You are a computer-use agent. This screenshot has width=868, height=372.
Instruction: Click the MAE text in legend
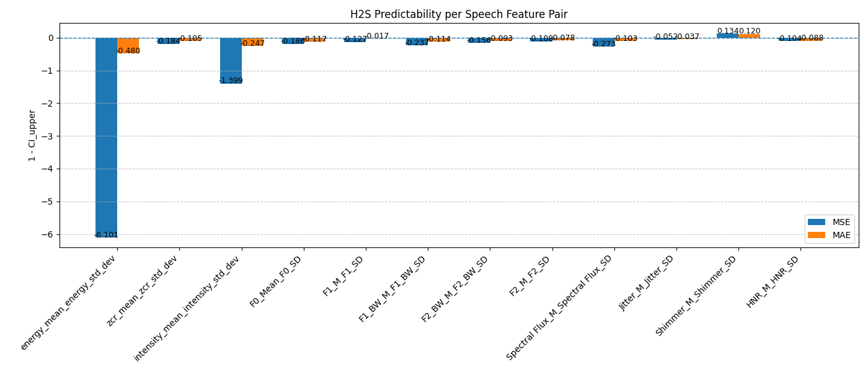[x=841, y=236]
